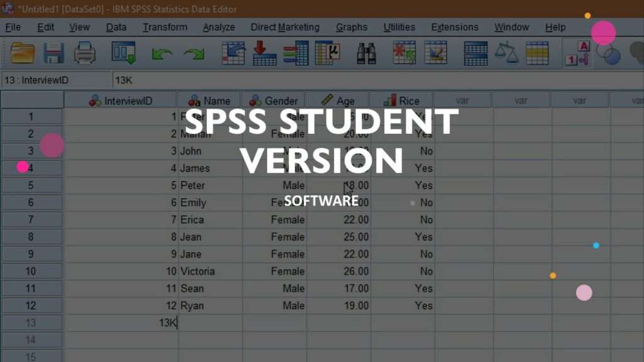Screen dimensions: 644x362
Task: Open Direct Marketing menu
Action: 285,27
